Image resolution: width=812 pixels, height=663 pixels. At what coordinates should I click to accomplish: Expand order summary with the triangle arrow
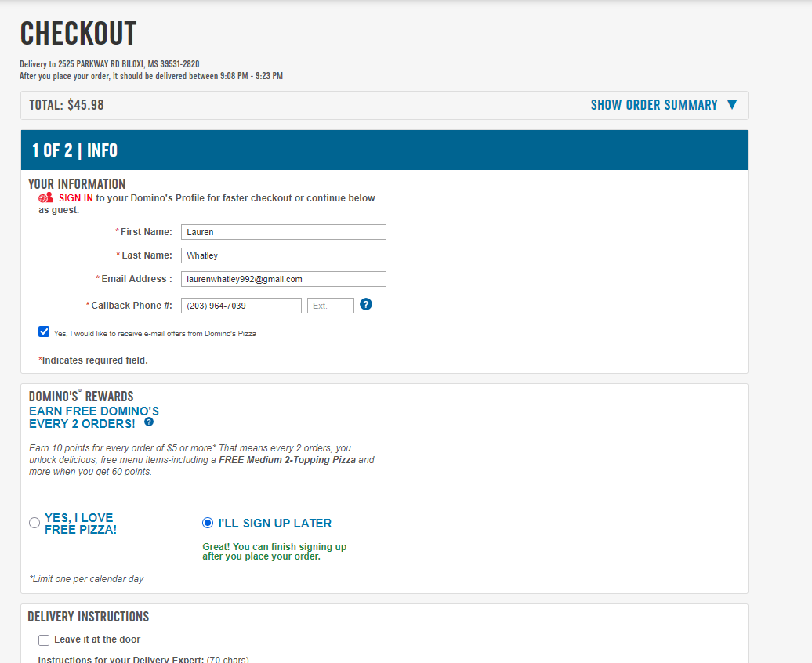732,105
